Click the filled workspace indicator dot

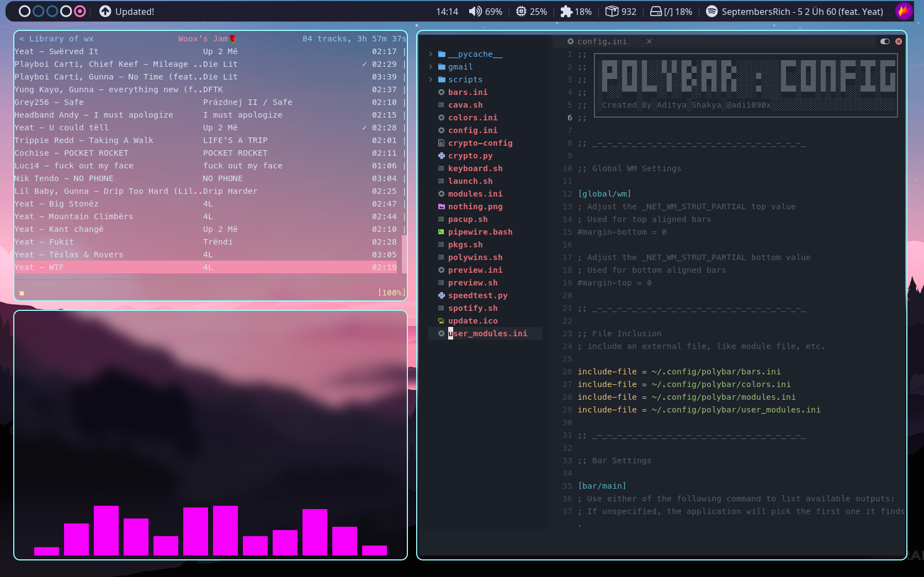coord(80,11)
